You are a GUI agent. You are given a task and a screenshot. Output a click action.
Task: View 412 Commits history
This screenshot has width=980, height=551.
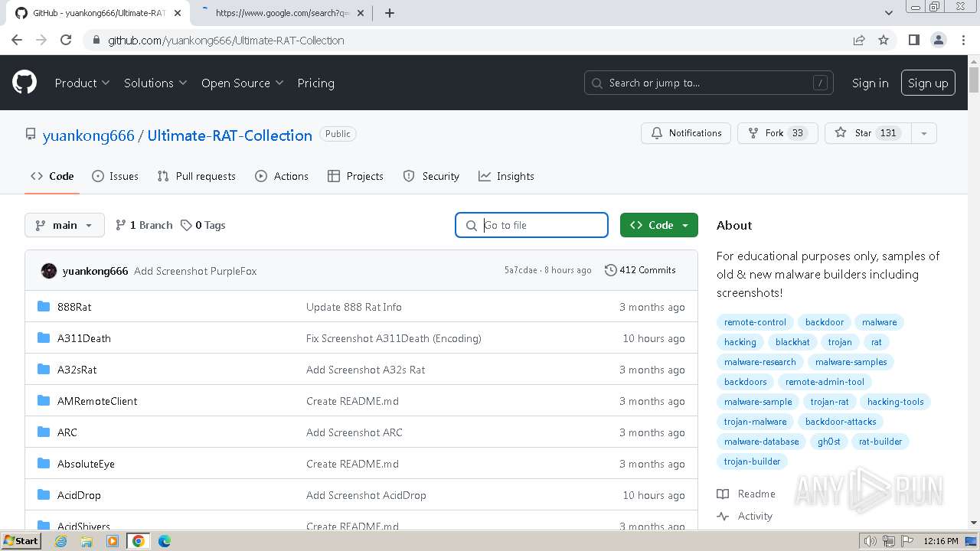click(640, 270)
